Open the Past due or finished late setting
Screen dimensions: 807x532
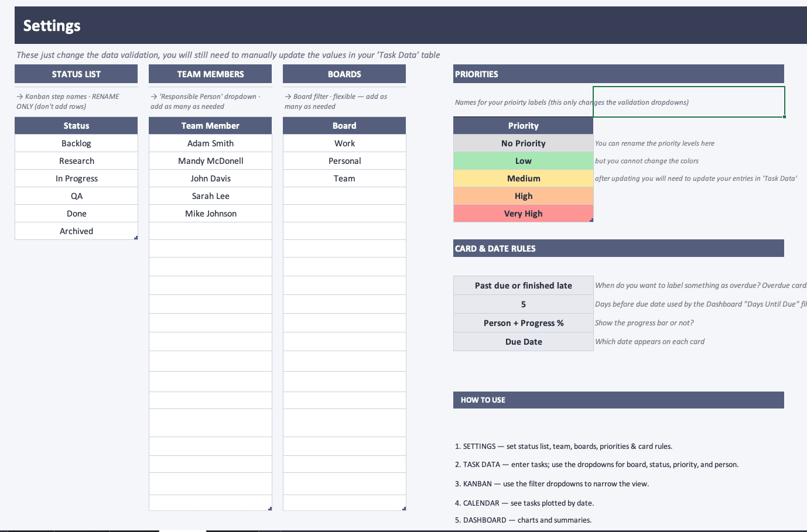point(524,286)
